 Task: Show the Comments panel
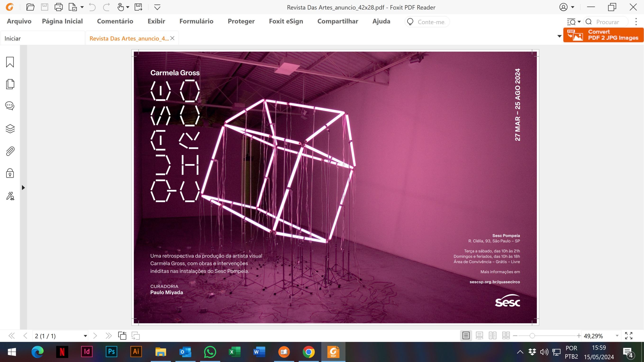10,106
